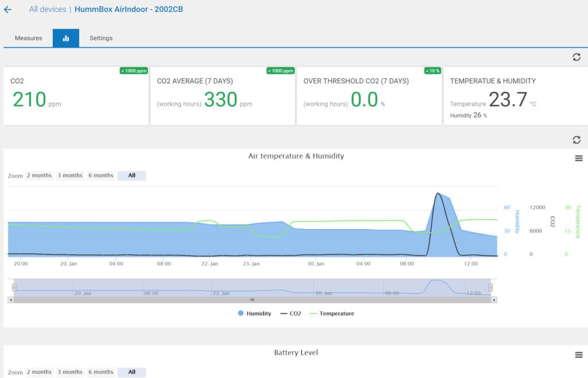This screenshot has height=378, width=588.
Task: Click the navigator scrollbar center grip
Action: tap(253, 300)
